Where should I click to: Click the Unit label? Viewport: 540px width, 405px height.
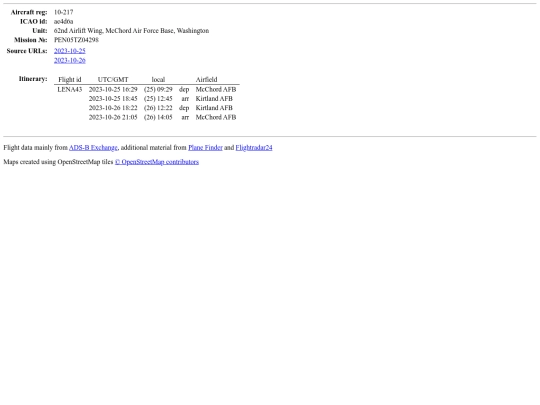(40, 31)
